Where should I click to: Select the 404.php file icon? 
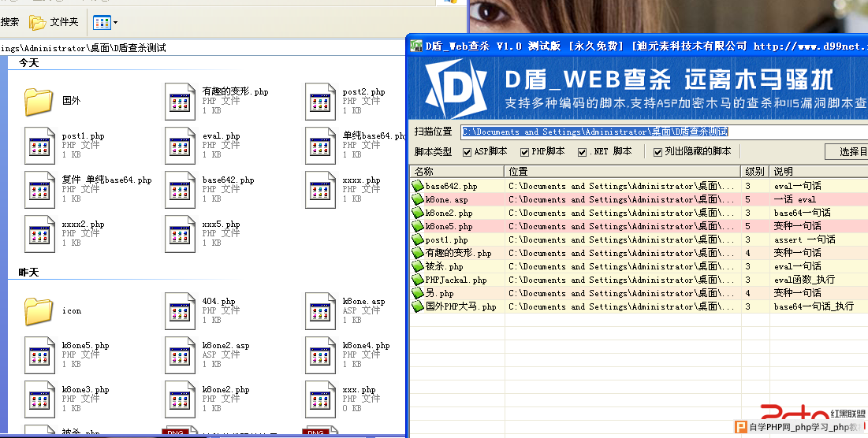(x=180, y=311)
